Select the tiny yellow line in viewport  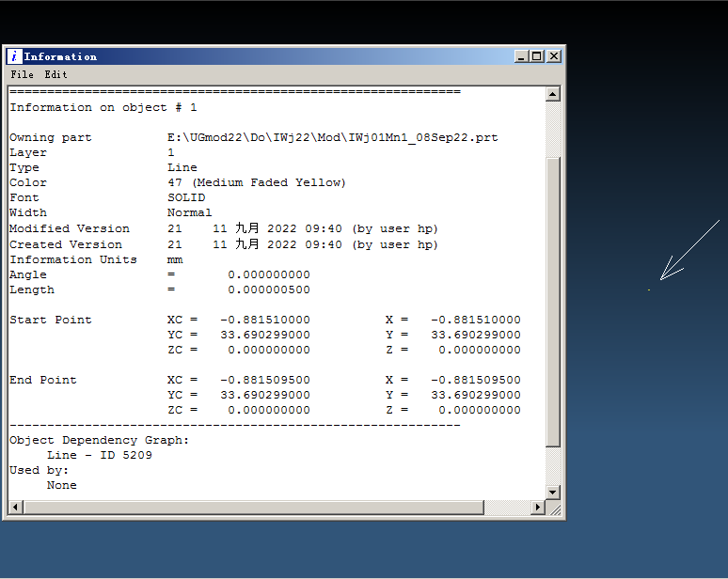[649, 289]
